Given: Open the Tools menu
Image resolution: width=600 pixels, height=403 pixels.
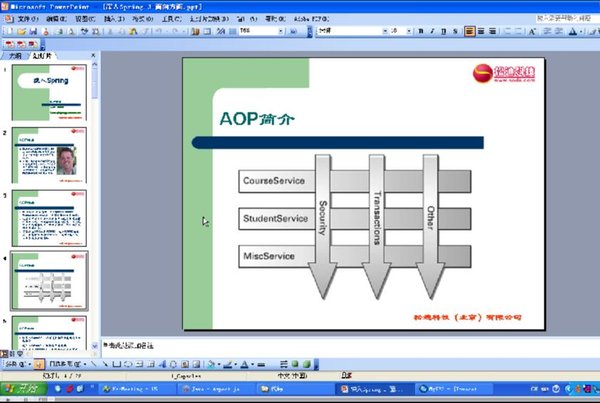Looking at the screenshot, I should pos(171,19).
